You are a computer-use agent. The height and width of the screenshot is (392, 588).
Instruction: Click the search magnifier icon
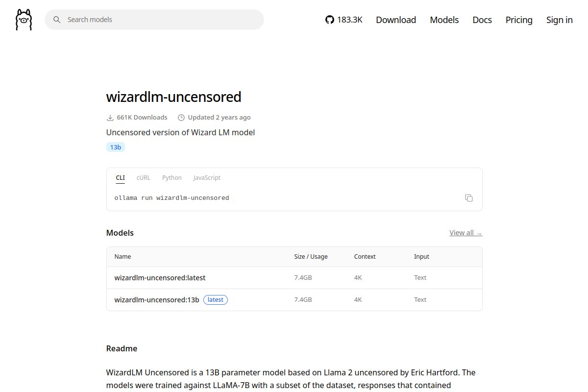57,20
